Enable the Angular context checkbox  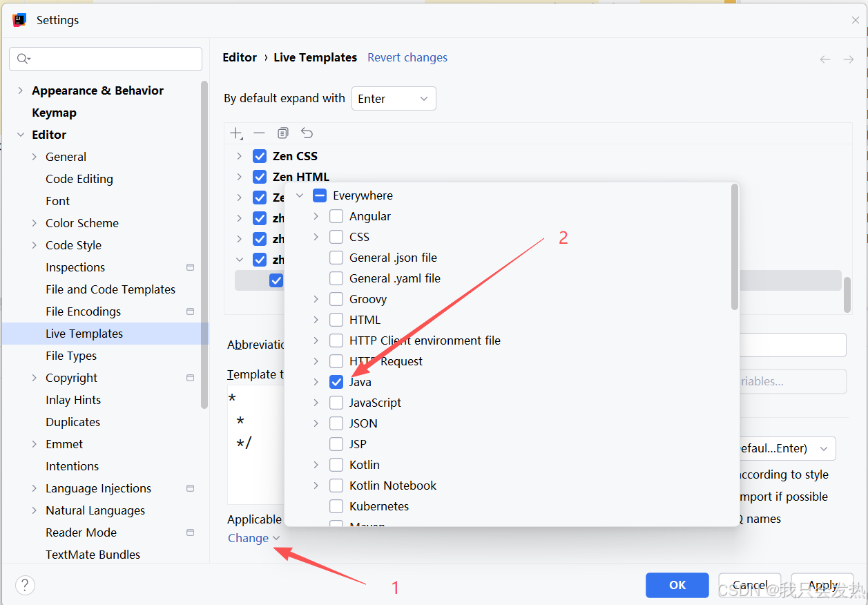[336, 216]
